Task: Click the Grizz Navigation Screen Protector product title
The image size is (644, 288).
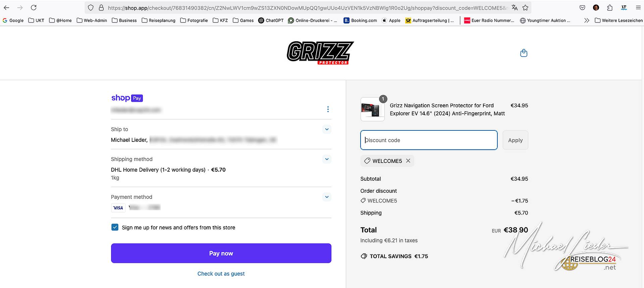Action: point(447,109)
